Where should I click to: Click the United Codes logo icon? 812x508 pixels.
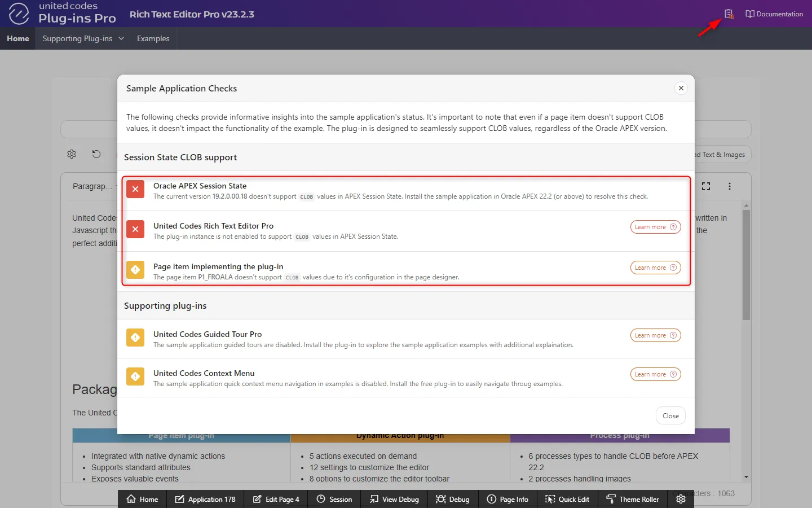19,14
